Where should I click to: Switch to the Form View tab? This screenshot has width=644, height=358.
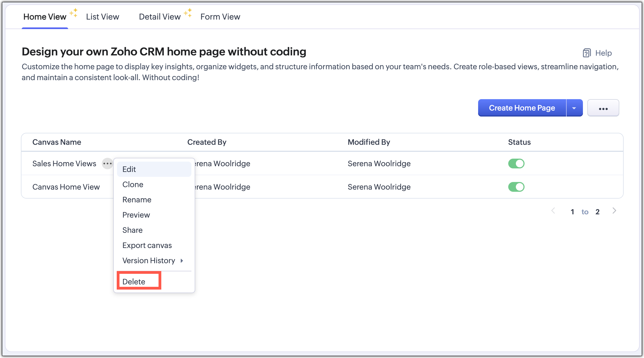[220, 17]
